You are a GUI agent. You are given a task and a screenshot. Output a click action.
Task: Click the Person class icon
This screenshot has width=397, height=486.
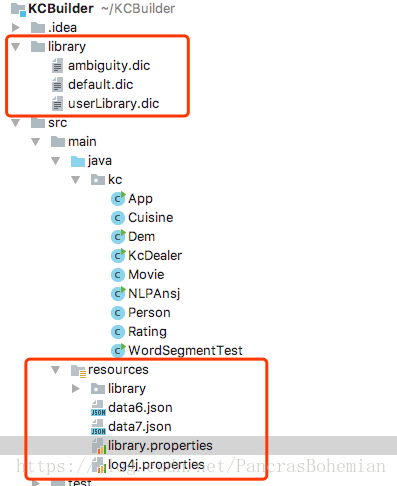[x=117, y=313]
